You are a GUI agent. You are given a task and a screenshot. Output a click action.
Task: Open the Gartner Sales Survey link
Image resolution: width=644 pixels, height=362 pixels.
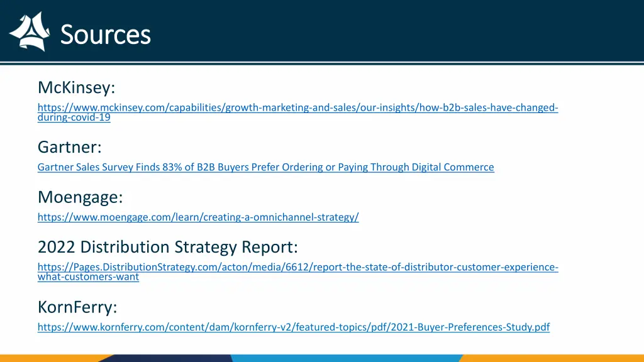point(266,167)
